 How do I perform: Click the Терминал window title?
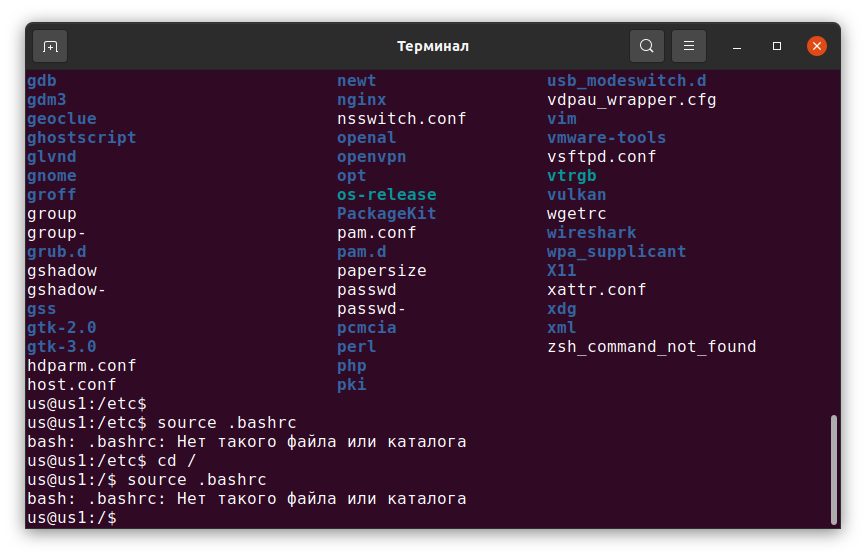pyautogui.click(x=433, y=46)
